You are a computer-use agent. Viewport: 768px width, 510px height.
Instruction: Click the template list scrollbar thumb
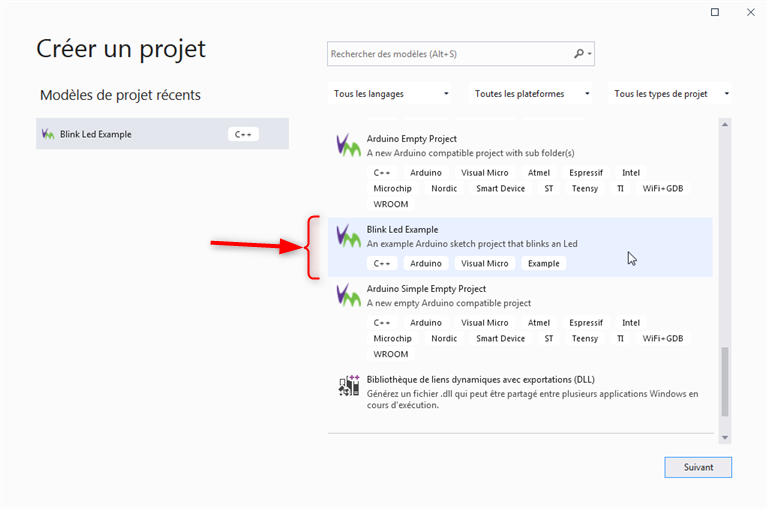tap(725, 382)
